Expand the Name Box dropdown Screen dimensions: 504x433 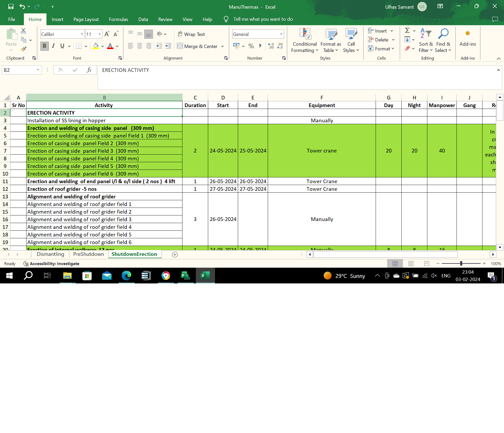(x=38, y=70)
